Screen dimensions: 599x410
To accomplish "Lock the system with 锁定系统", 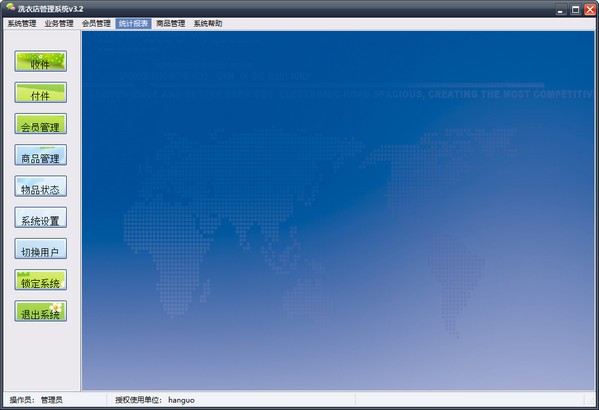I will (40, 280).
